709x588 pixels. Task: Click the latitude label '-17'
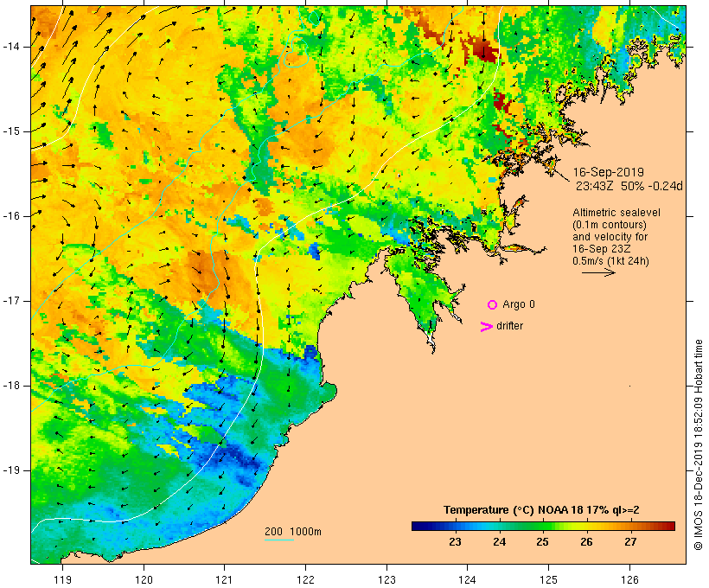coord(11,301)
